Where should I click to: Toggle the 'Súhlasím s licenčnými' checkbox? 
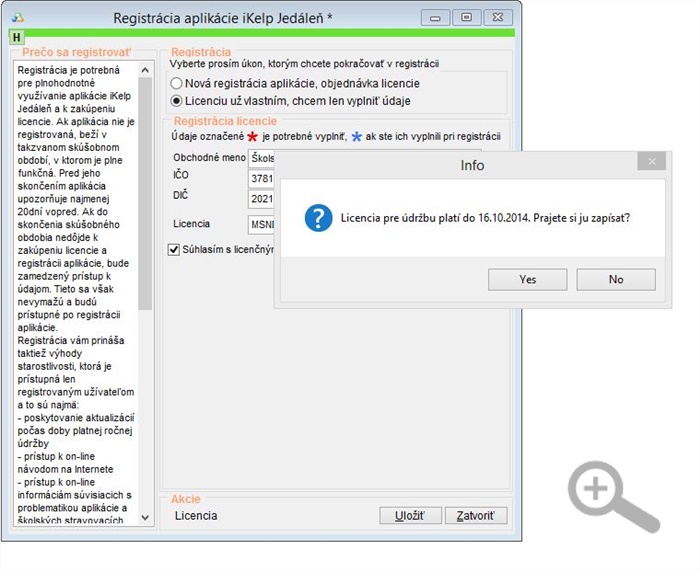coord(174,250)
